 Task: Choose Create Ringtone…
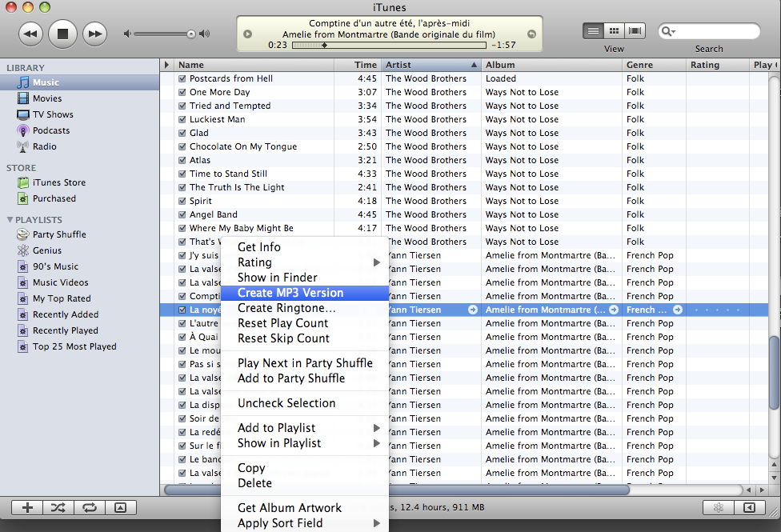tap(304, 308)
